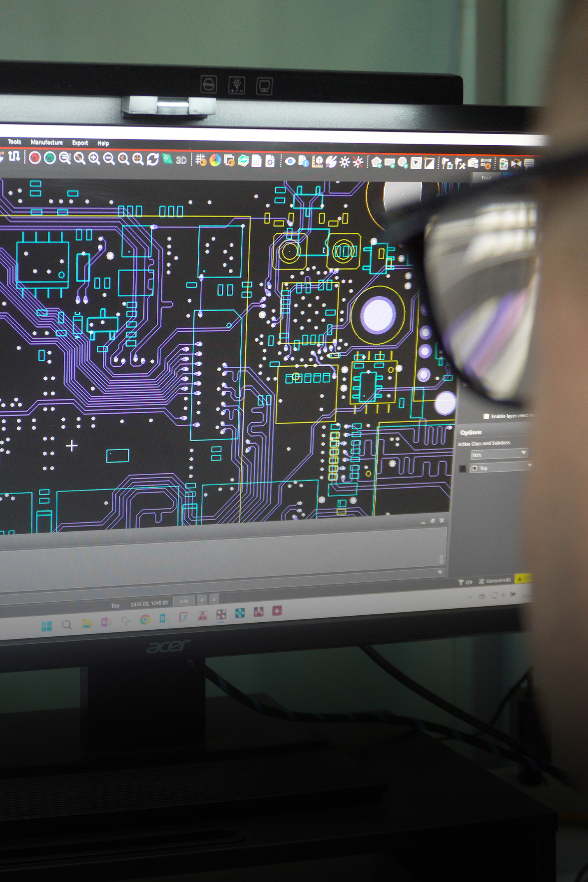Screen dimensions: 588x882
Task: Open the Manufacture menu
Action: (x=46, y=142)
